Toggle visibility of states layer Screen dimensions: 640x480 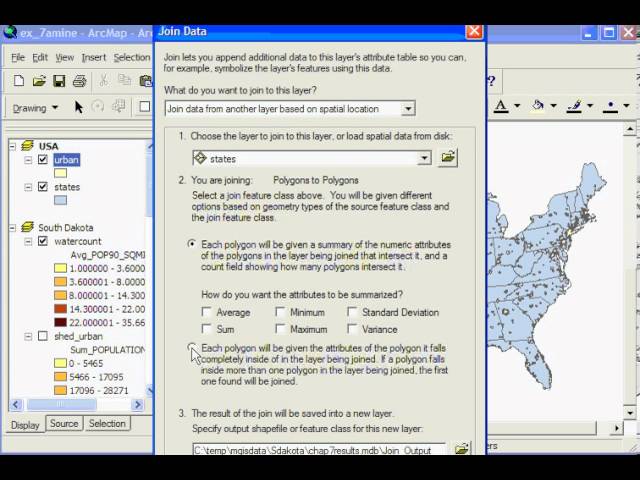pyautogui.click(x=43, y=187)
